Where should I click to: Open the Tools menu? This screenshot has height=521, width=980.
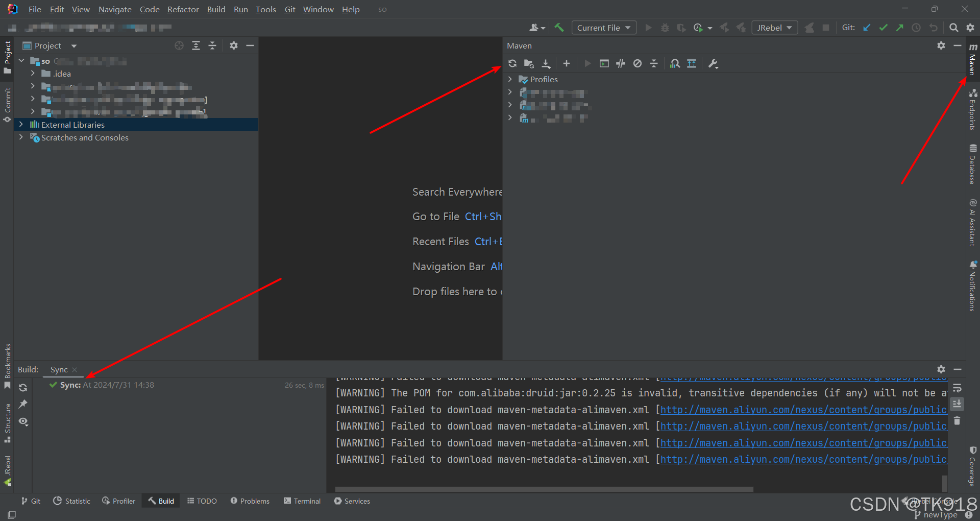(x=265, y=9)
